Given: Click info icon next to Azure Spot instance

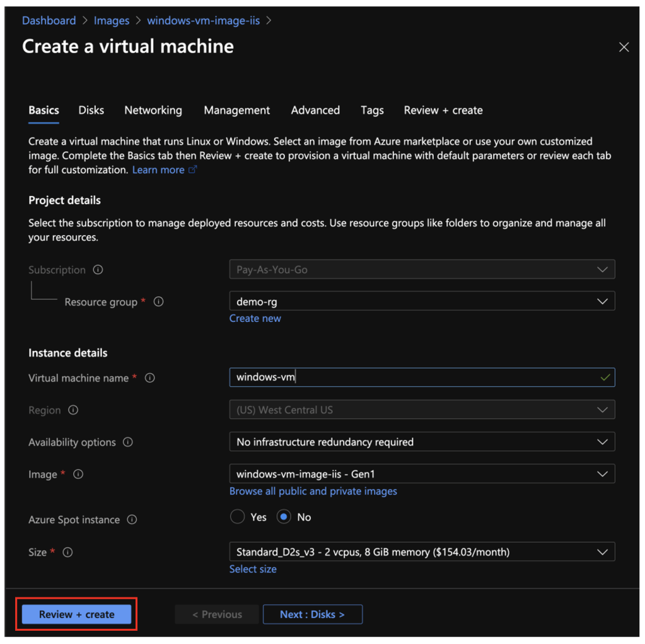Looking at the screenshot, I should tap(132, 520).
